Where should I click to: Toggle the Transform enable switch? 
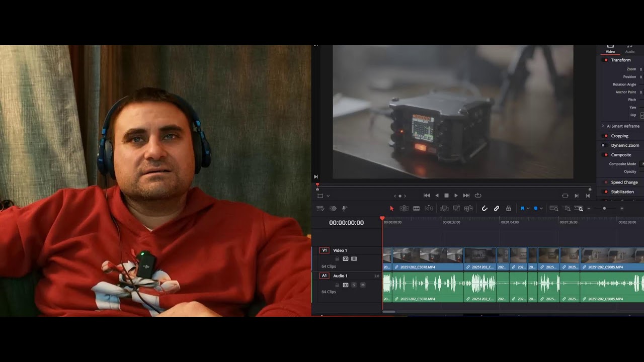coord(606,60)
